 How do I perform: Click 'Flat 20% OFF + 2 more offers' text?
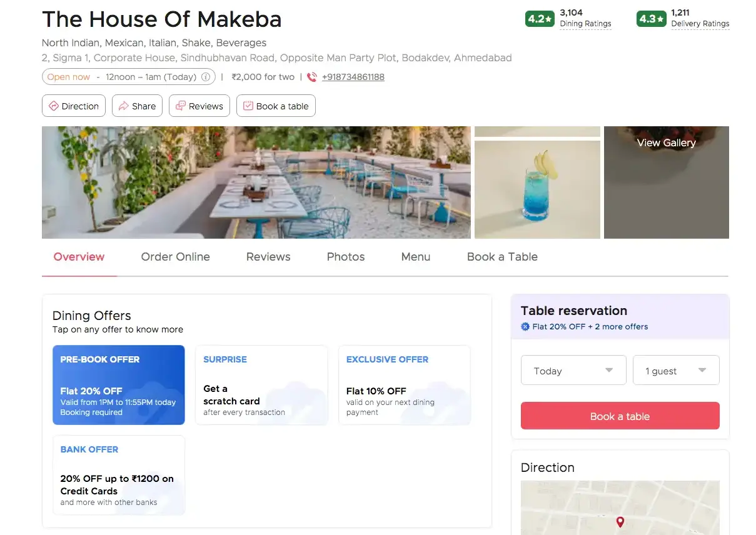pyautogui.click(x=590, y=327)
